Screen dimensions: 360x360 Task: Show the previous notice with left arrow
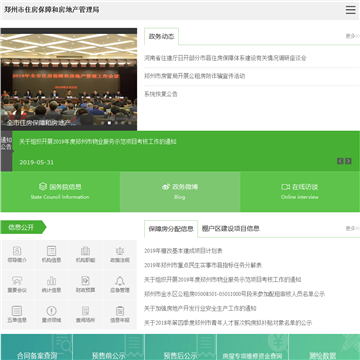click(x=340, y=161)
